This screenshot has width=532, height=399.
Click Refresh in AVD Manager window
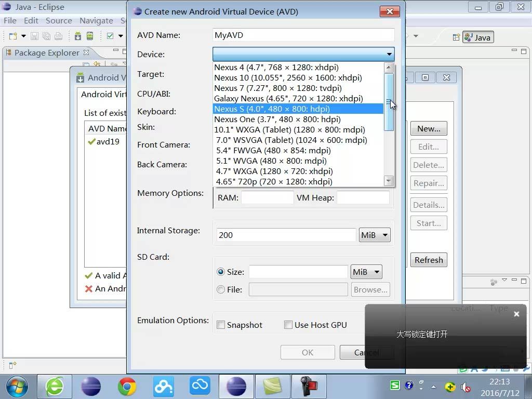pos(429,260)
